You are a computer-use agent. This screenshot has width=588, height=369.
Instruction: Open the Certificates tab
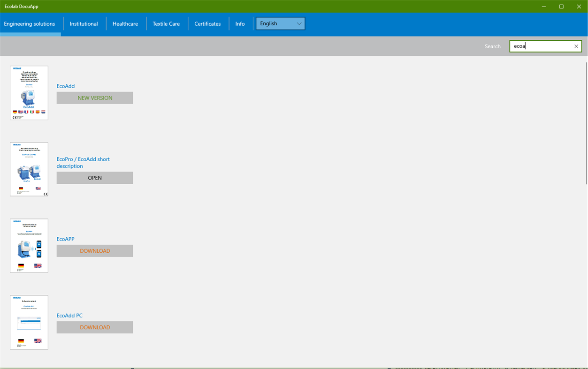[x=208, y=23]
